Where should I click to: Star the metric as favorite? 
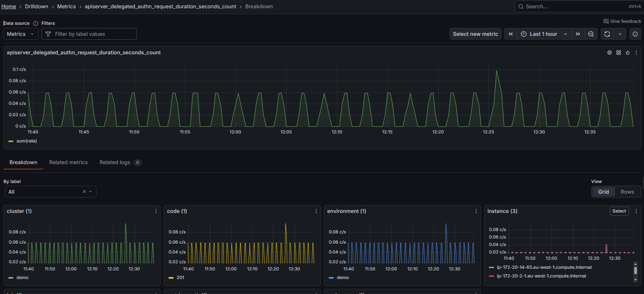pyautogui.click(x=627, y=53)
